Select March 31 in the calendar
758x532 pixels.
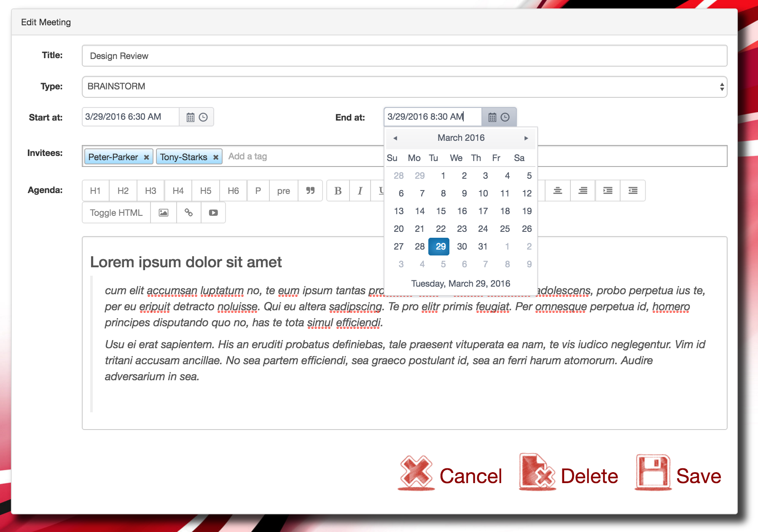click(483, 246)
